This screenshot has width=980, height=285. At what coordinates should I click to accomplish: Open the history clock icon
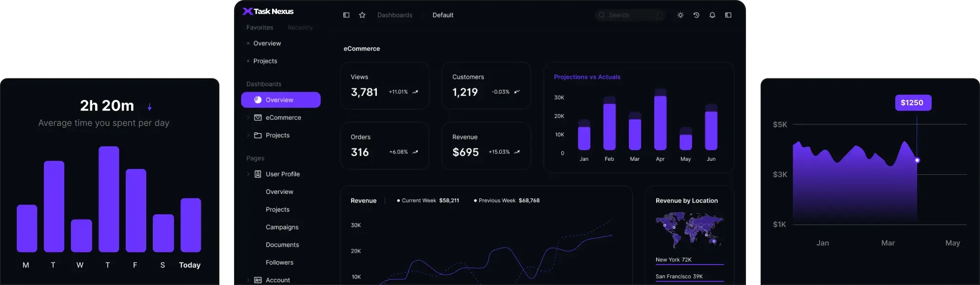pos(696,15)
